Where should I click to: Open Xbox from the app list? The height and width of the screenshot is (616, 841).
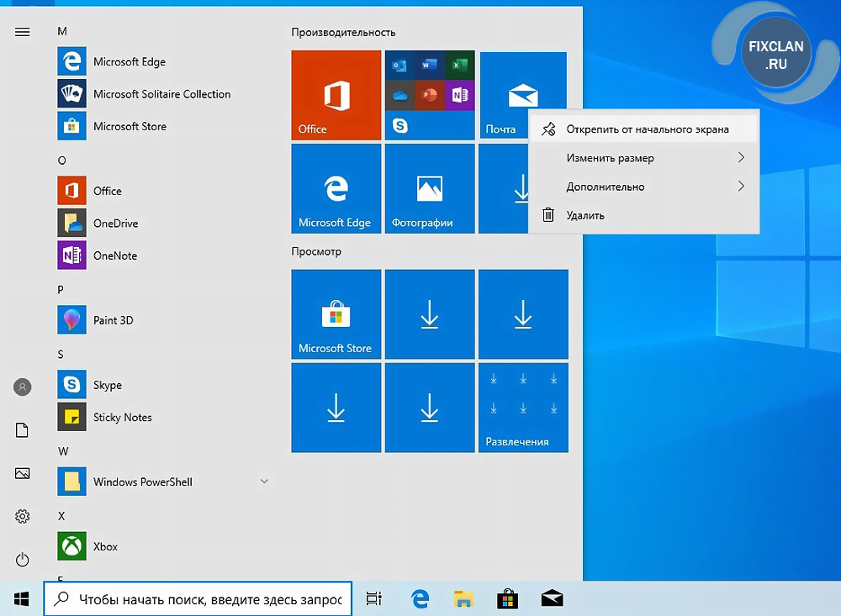[105, 546]
